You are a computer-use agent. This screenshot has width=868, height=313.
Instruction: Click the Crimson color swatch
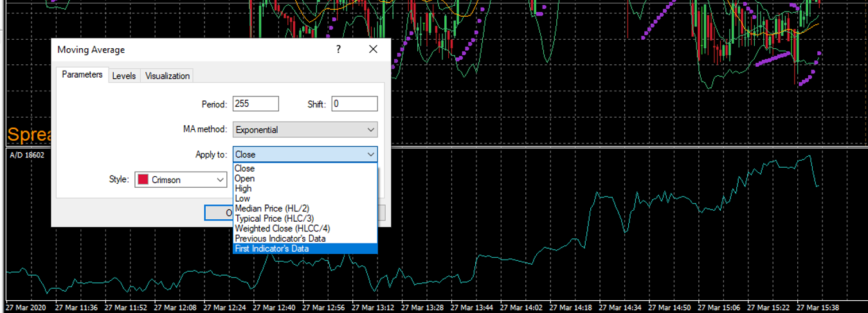143,180
